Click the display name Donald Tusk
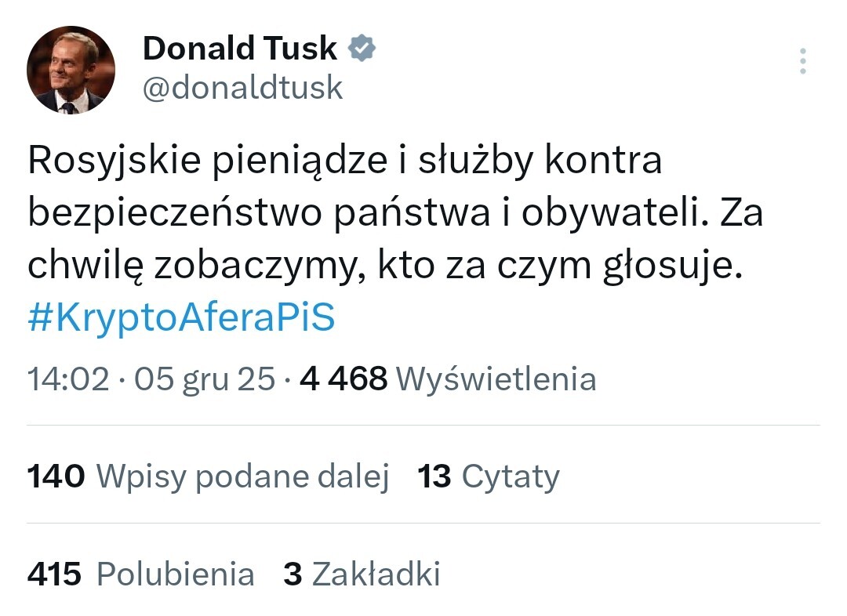 click(239, 49)
